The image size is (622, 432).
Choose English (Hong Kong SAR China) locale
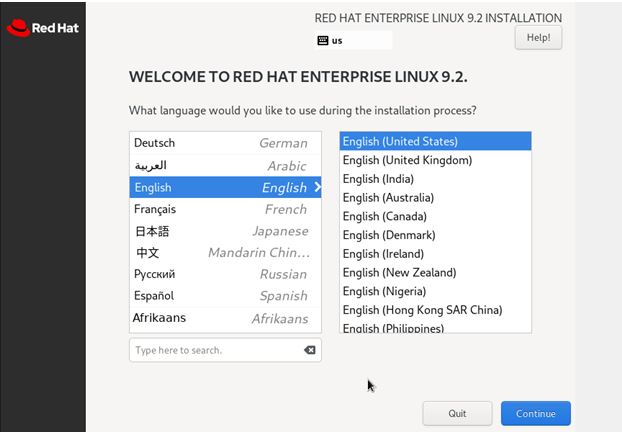click(435, 310)
